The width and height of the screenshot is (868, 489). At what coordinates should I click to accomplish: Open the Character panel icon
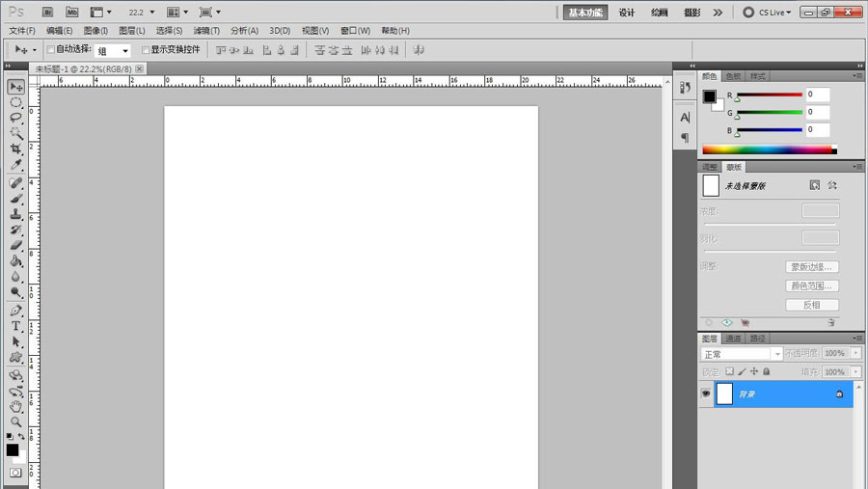coord(685,117)
